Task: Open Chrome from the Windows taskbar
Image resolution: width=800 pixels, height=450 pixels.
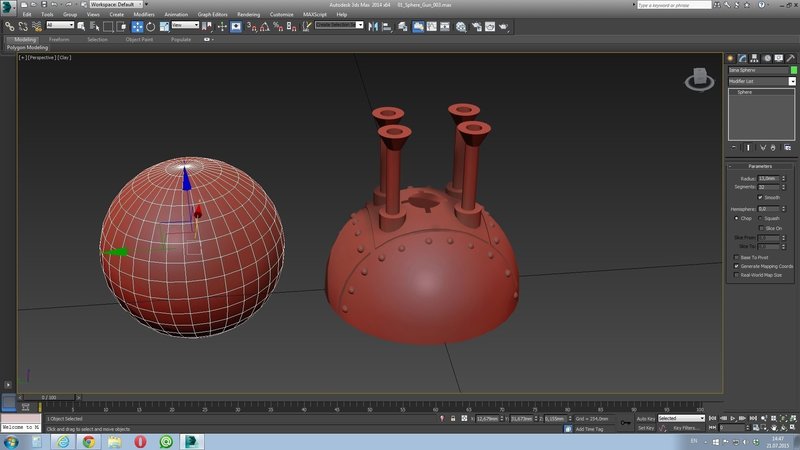Action: [x=89, y=441]
